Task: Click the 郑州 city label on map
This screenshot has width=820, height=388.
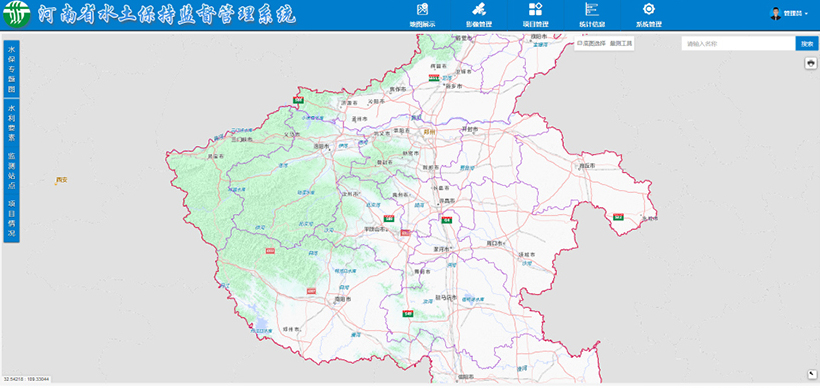Action: pyautogui.click(x=430, y=132)
